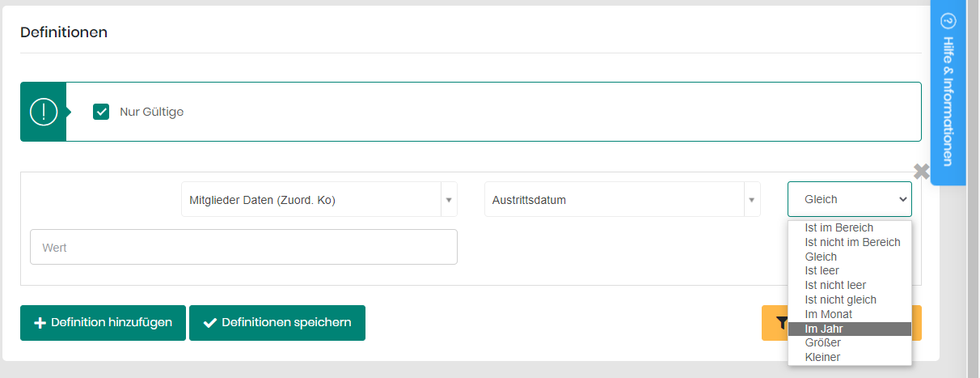Select the highlighted Im Jahr option
Screen dimensions: 980x378
[x=824, y=329]
